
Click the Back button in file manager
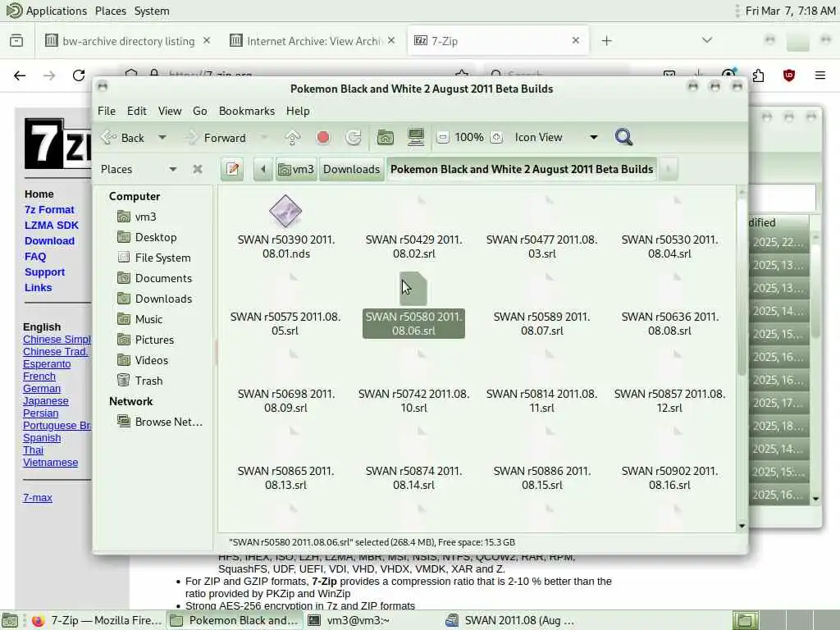click(x=124, y=138)
